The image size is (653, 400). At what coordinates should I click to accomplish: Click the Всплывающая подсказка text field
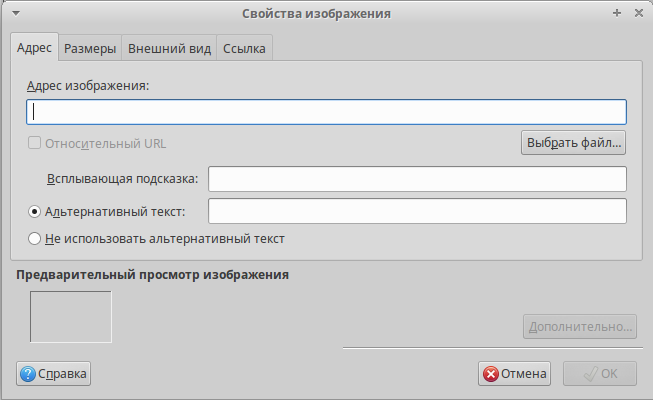tap(416, 179)
